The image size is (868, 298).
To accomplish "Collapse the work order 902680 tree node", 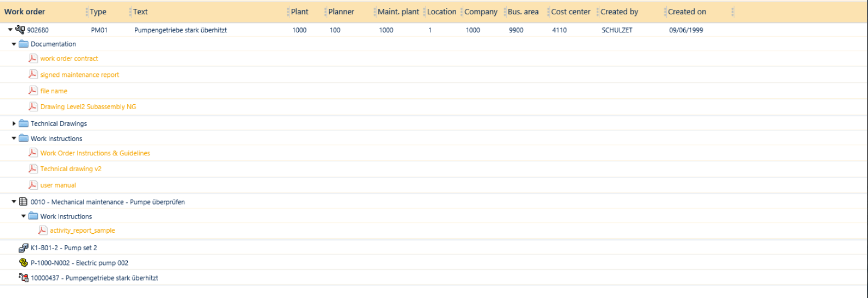I will coord(10,30).
